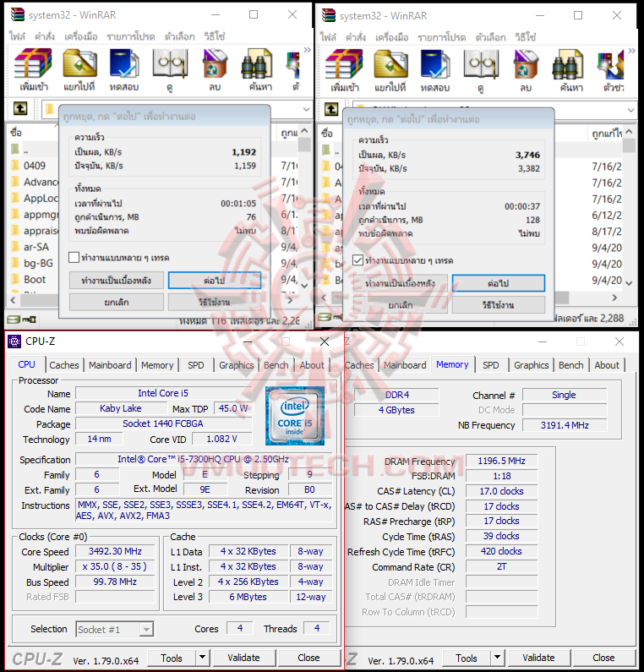Image resolution: width=644 pixels, height=672 pixels.
Task: Open ไฟล์ (File) menu in left WinRAR
Action: [17, 36]
